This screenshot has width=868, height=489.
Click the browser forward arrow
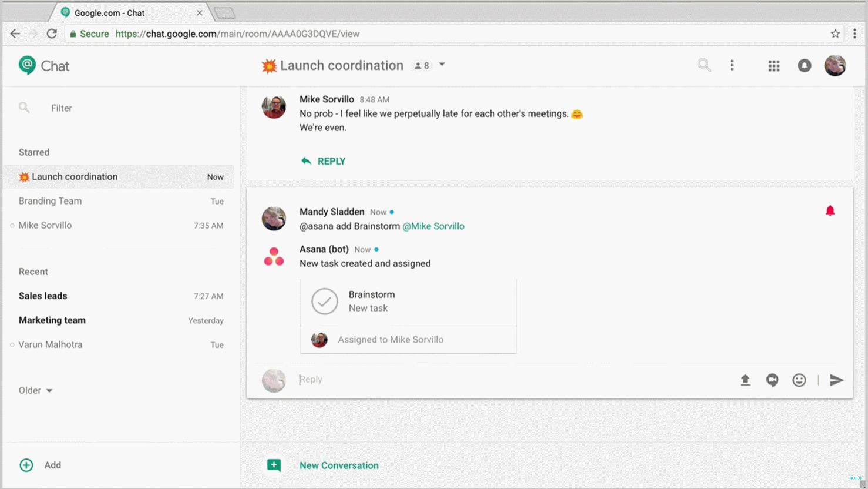33,34
